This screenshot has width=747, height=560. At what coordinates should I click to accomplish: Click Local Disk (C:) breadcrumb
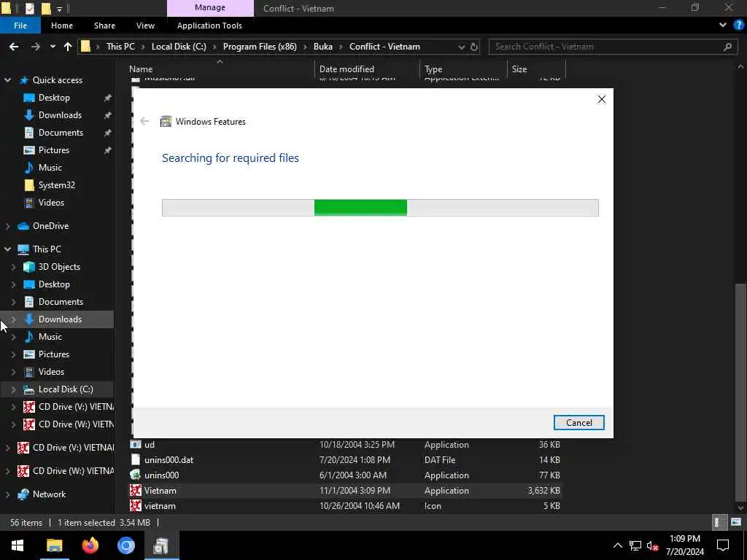(179, 47)
